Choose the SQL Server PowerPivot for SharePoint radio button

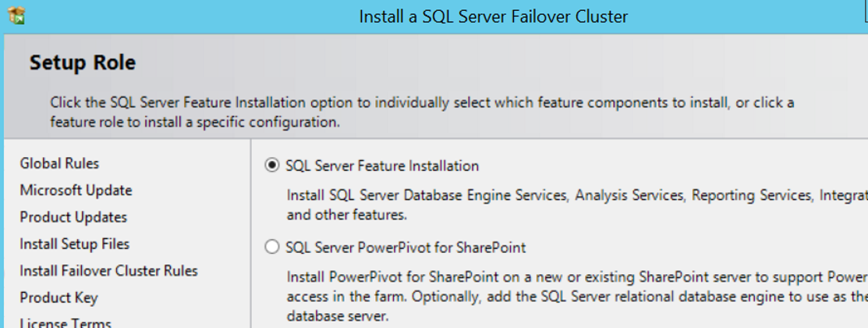click(x=272, y=247)
